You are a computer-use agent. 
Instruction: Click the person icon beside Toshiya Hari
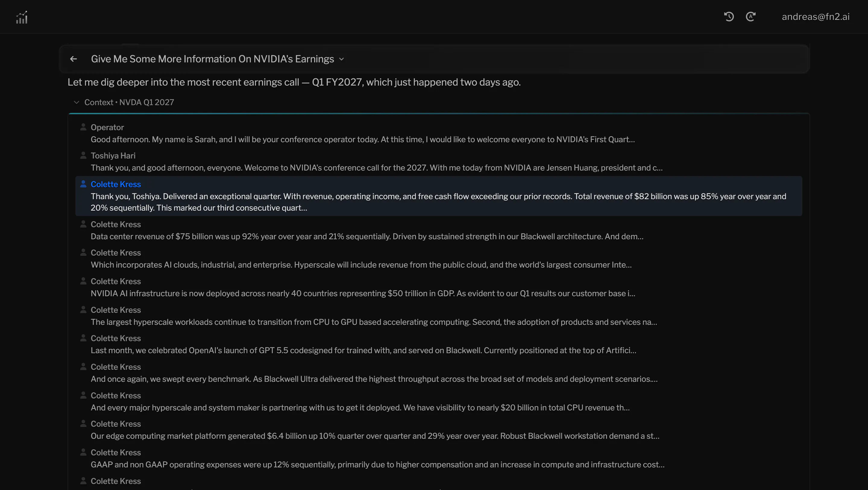83,155
